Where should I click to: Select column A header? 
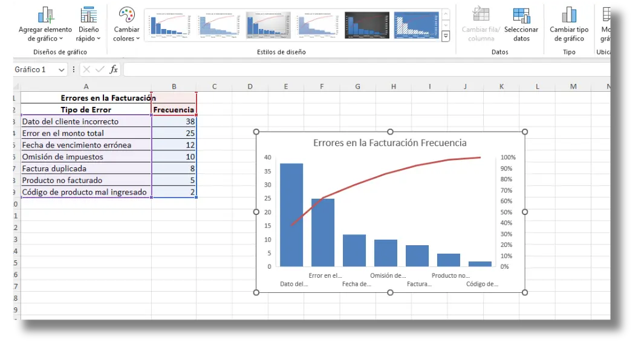click(86, 86)
